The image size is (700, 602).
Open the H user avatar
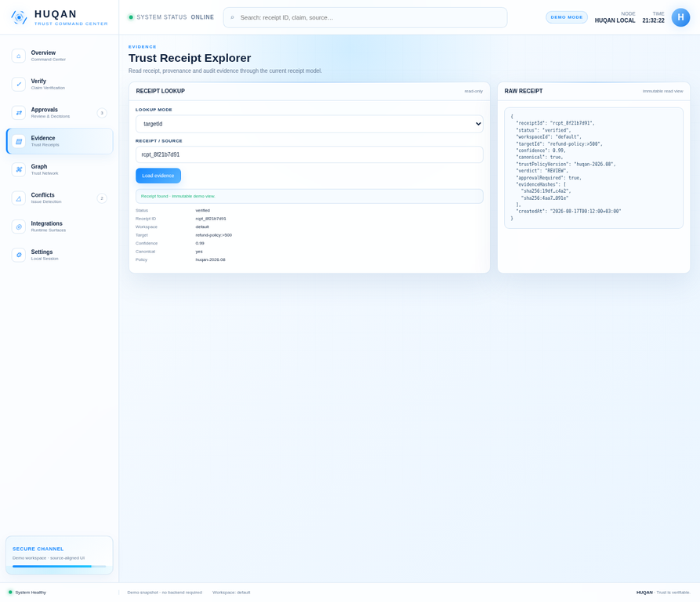click(680, 17)
